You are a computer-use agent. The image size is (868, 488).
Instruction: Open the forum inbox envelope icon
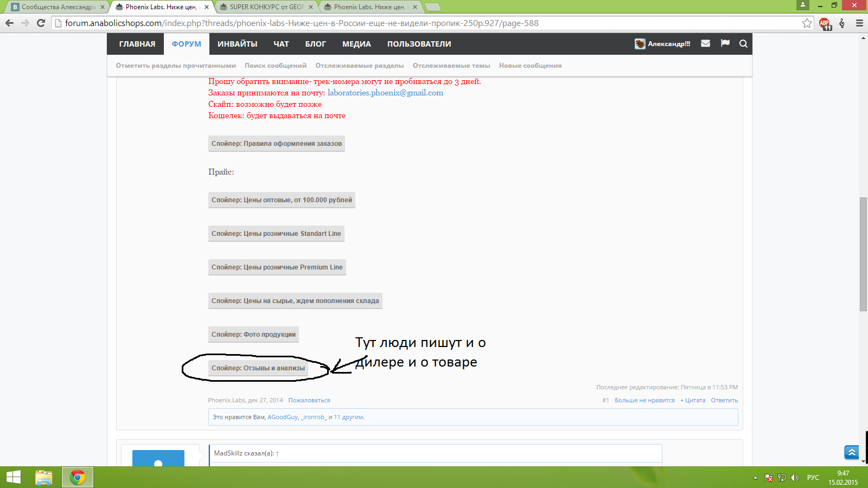(705, 43)
